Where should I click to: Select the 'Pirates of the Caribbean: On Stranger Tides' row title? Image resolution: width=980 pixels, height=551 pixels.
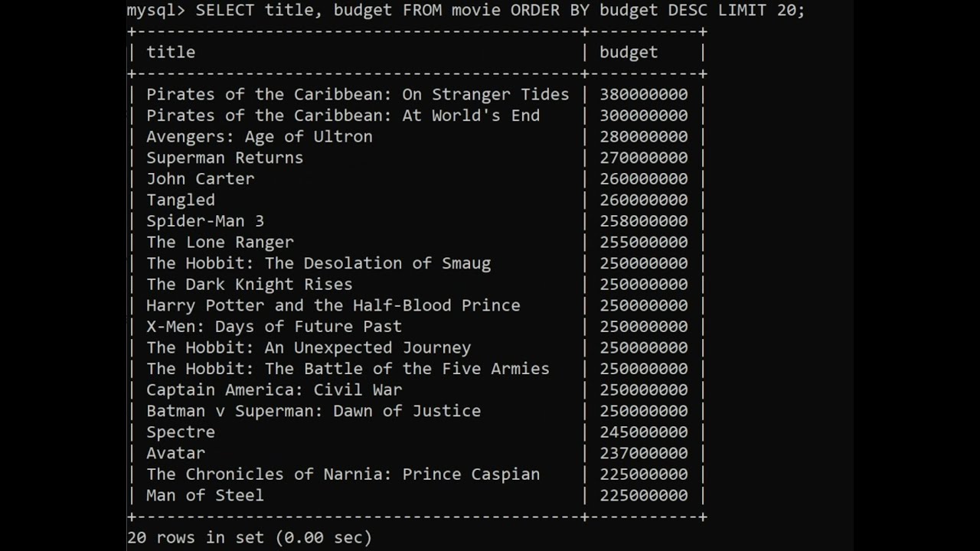tap(358, 94)
